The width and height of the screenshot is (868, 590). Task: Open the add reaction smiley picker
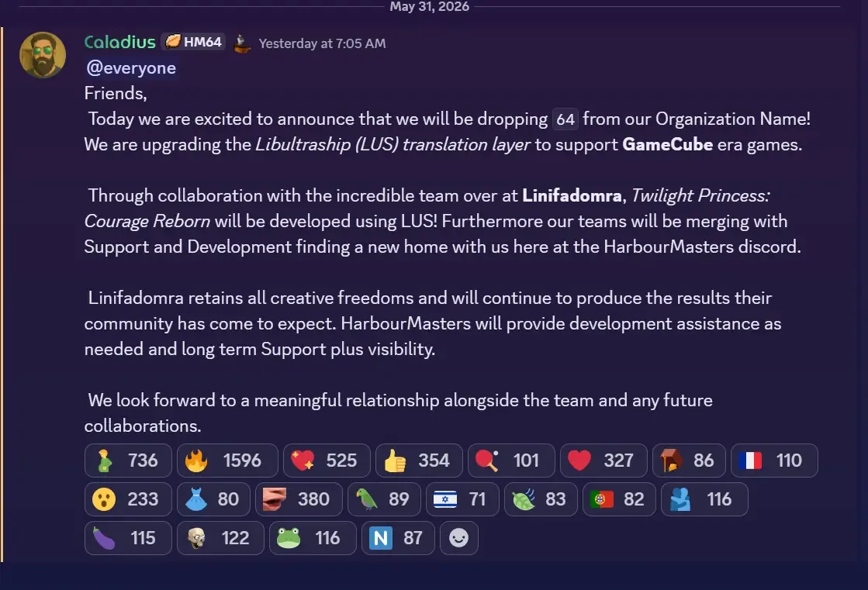tap(459, 538)
